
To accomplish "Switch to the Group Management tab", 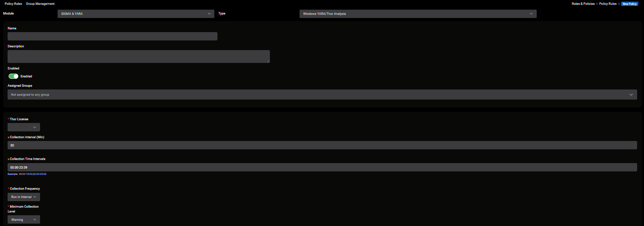I will (40, 4).
